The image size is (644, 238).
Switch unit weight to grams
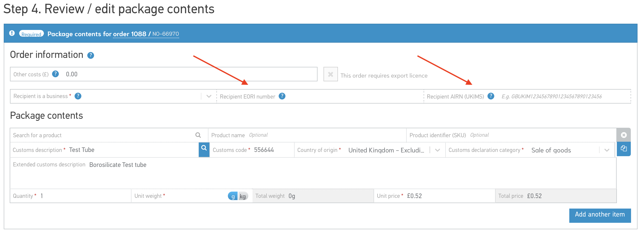point(233,196)
